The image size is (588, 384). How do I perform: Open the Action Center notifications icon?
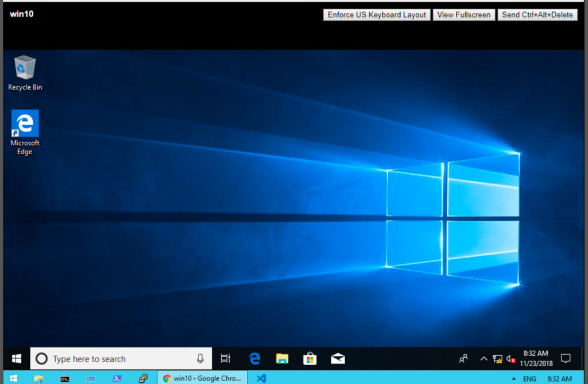[x=566, y=359]
